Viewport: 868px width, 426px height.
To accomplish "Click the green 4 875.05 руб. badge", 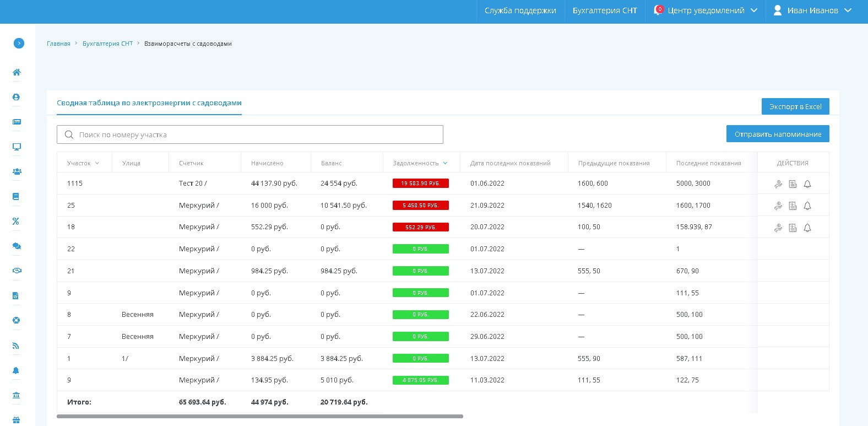I will (x=421, y=380).
